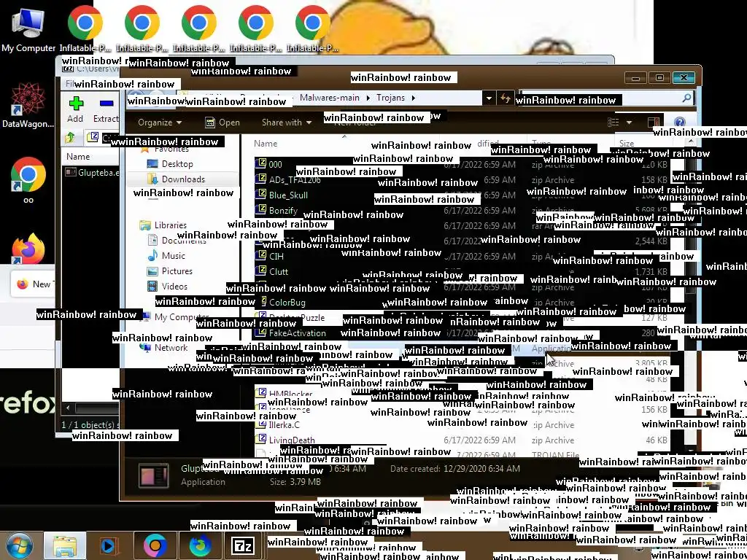The width and height of the screenshot is (747, 560).
Task: Open My Computer desktop icon
Action: (x=28, y=29)
